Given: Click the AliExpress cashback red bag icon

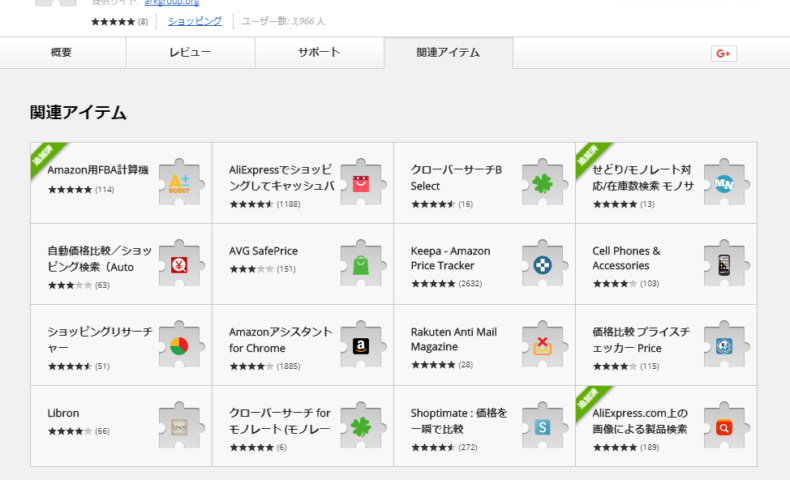Looking at the screenshot, I should pyautogui.click(x=363, y=183).
